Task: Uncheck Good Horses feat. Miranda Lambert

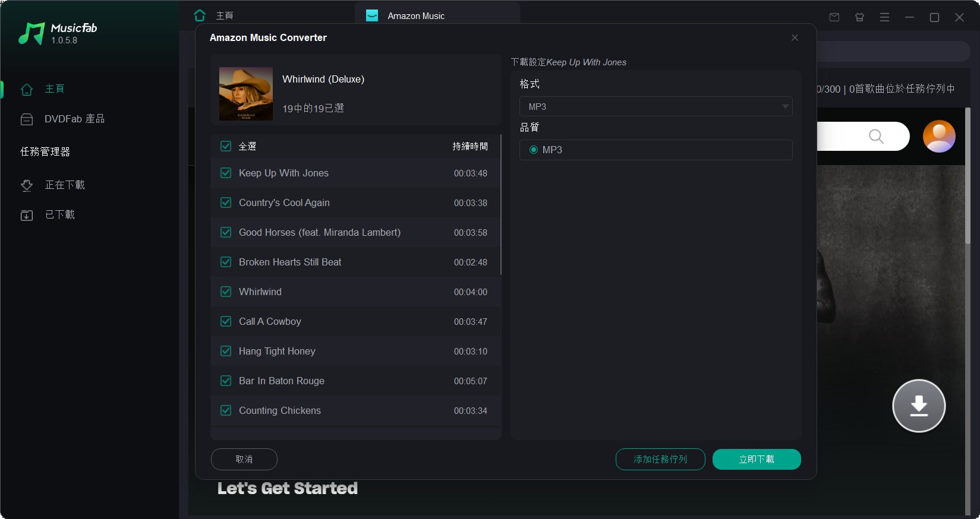Action: pos(226,232)
